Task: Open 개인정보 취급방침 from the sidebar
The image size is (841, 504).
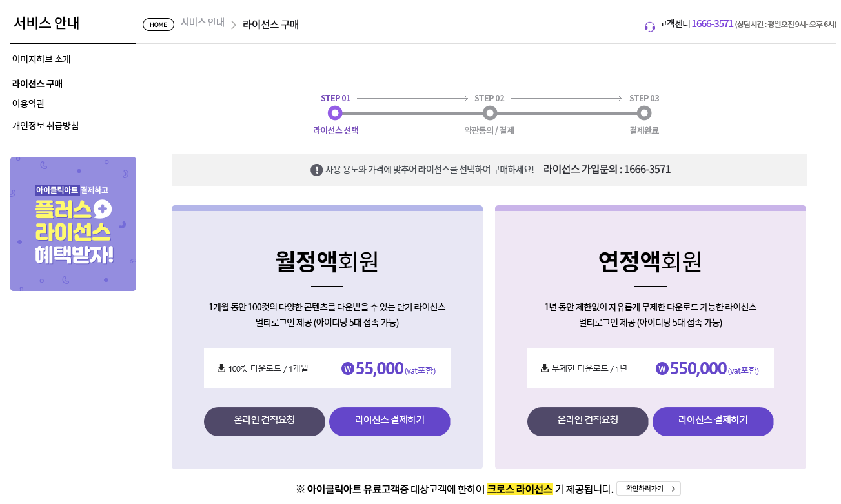Action: click(x=45, y=126)
